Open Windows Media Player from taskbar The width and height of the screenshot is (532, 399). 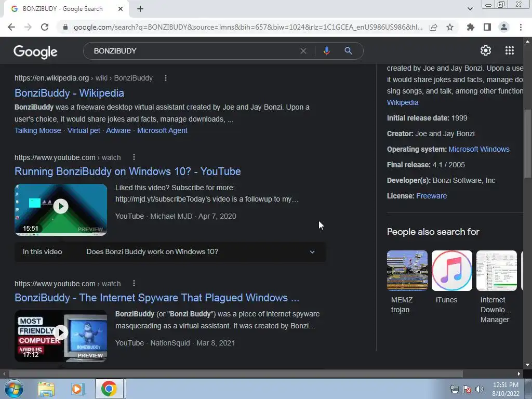click(x=78, y=389)
